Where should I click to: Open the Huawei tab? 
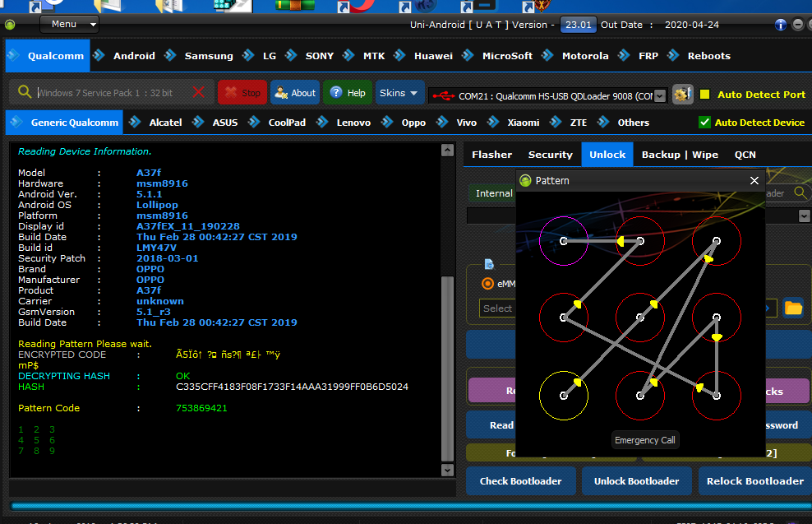click(433, 55)
